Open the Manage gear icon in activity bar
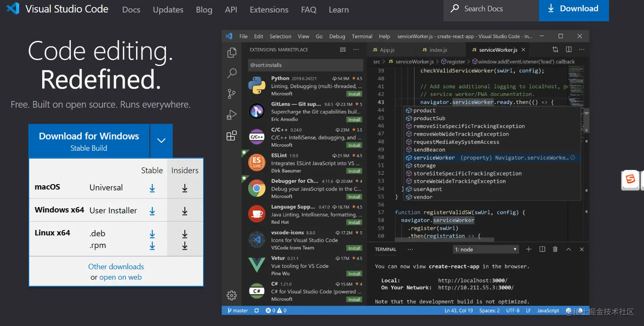This screenshot has width=644, height=326. point(232,295)
